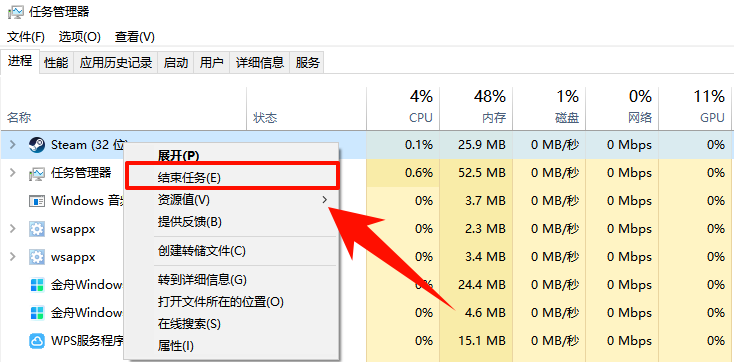Open the 文件(F) menu
The width and height of the screenshot is (734, 362).
click(x=26, y=37)
